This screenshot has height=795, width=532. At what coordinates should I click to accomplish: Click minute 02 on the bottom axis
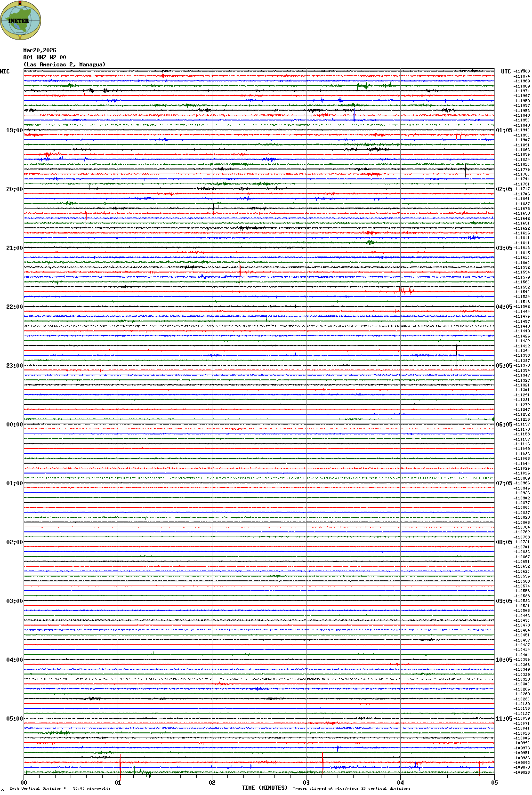(x=212, y=783)
